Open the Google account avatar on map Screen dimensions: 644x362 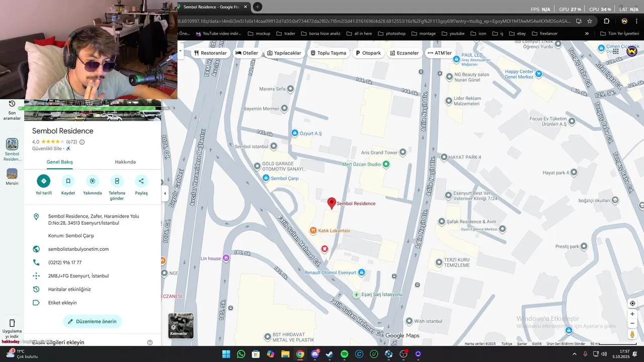click(x=632, y=51)
